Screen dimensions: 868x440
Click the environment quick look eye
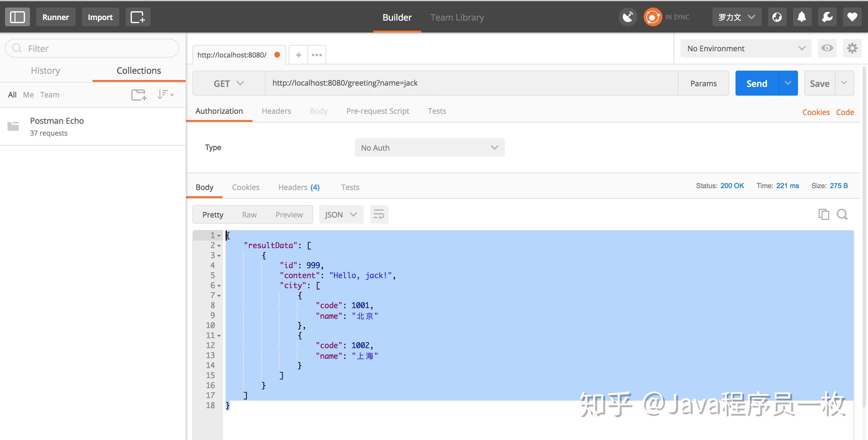(827, 48)
